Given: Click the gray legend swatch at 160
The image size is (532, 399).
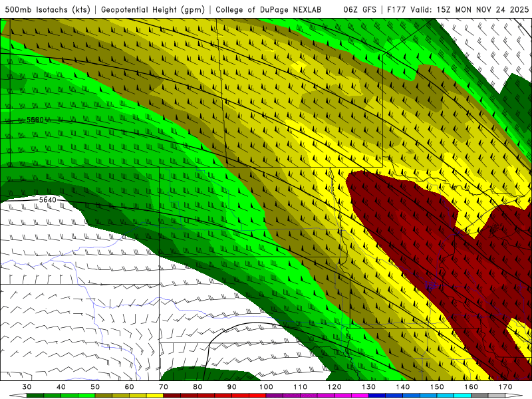Looking at the screenshot, I should coord(479,396).
